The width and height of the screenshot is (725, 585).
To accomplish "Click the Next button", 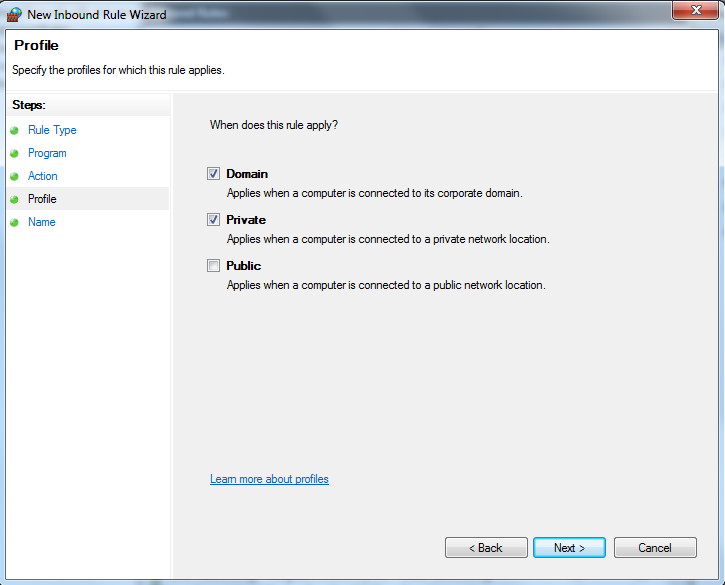I will pyautogui.click(x=569, y=548).
